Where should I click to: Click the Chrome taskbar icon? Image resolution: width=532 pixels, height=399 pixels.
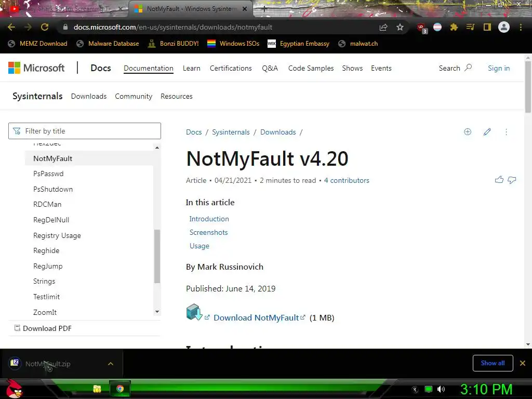tap(120, 389)
